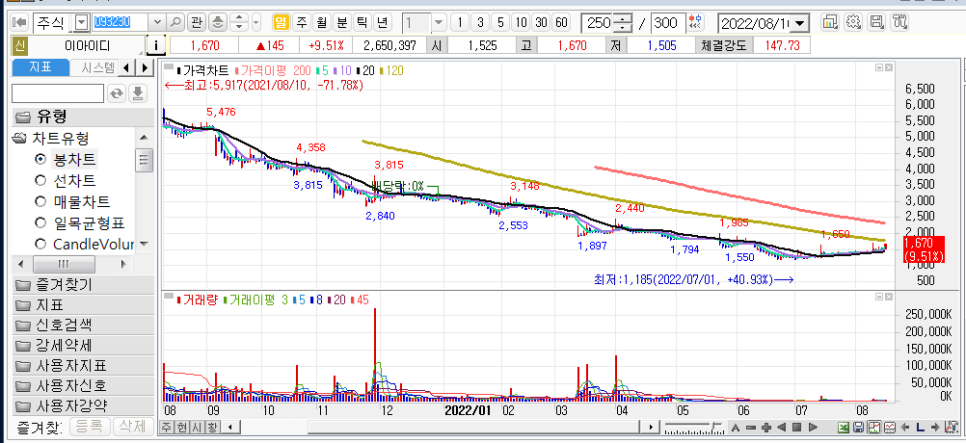Click the chart tools icon at toolbar end
The height and width of the screenshot is (443, 966).
899,23
